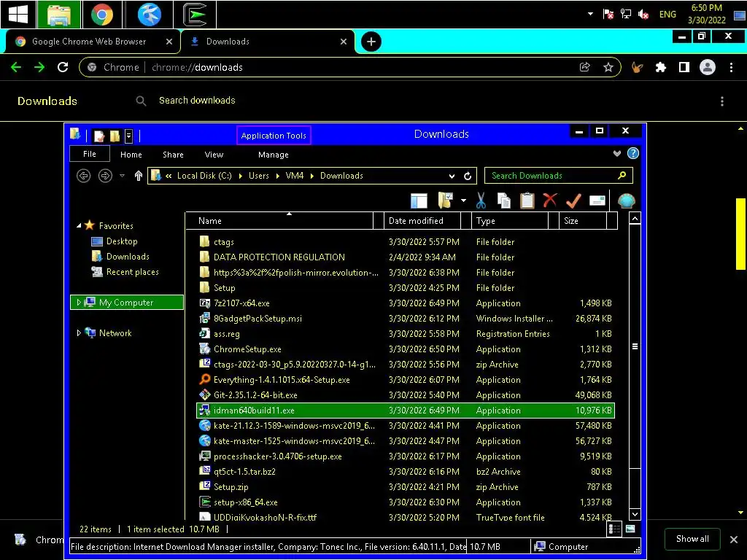Click the Explorer Help question mark icon

point(632,153)
